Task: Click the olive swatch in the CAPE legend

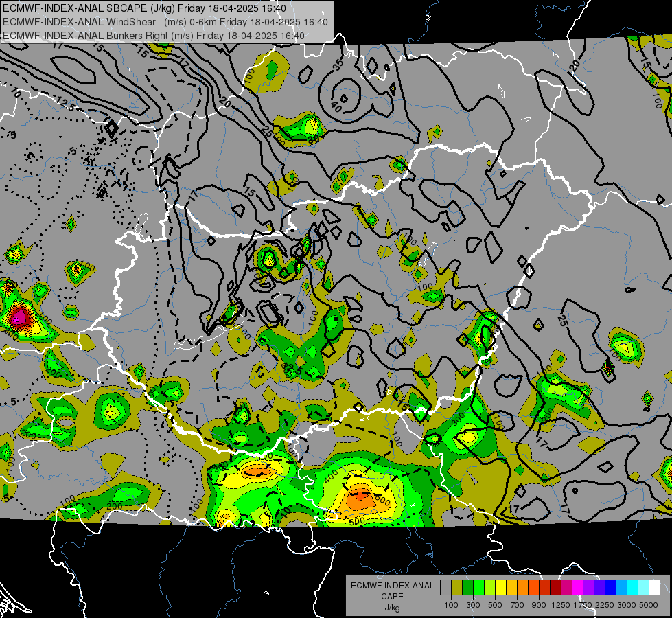Action: coord(457,588)
